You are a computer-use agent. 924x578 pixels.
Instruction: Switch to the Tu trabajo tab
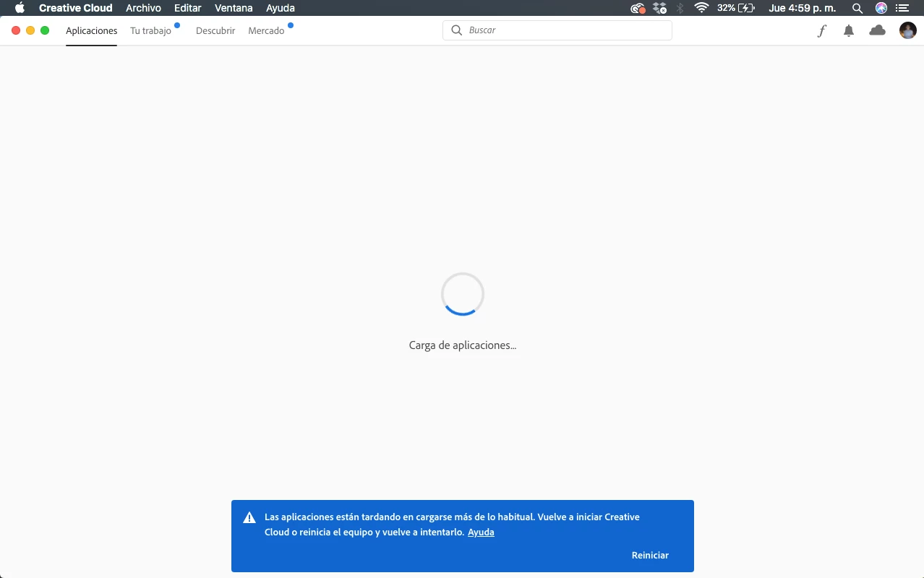[151, 31]
